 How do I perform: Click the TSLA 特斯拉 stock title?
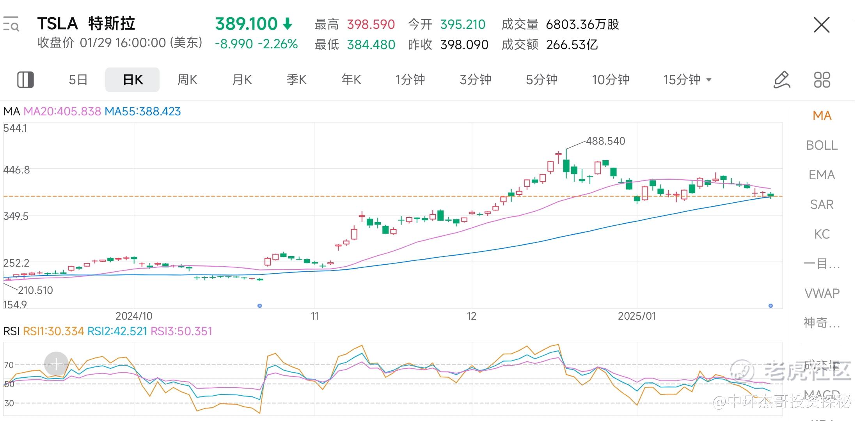click(x=86, y=24)
